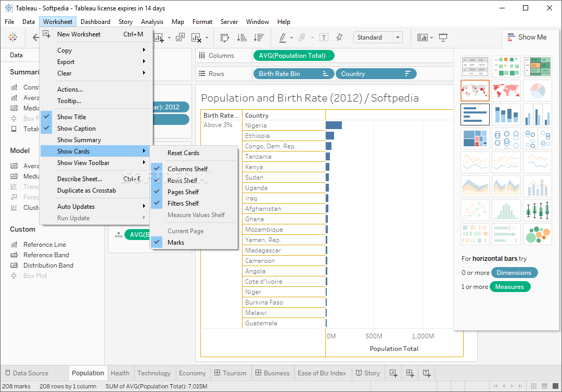Choose the filled map chart in Show Me
Image resolution: width=562 pixels, height=392 pixels.
tap(506, 91)
